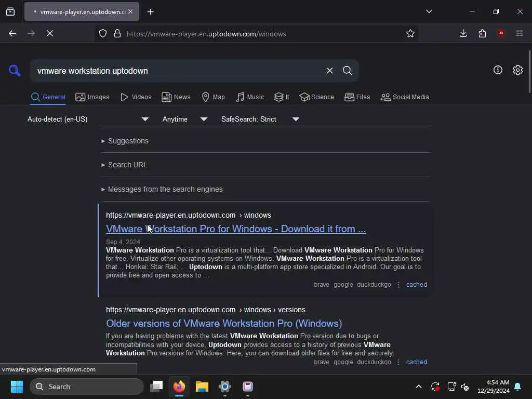The height and width of the screenshot is (399, 532).
Task: Switch to the It category
Action: coord(282,97)
